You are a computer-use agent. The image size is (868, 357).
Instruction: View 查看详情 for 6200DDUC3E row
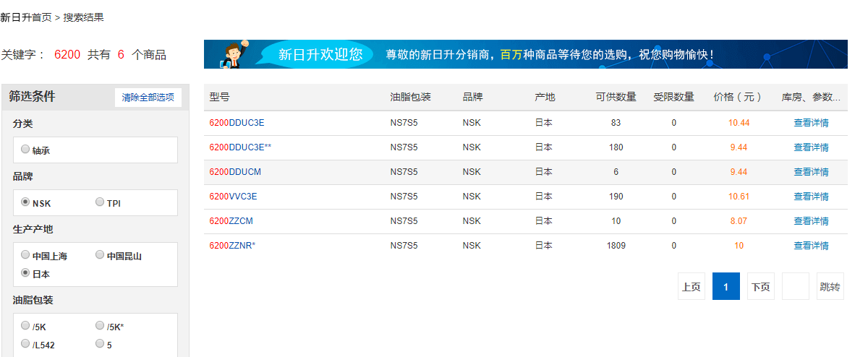[811, 123]
